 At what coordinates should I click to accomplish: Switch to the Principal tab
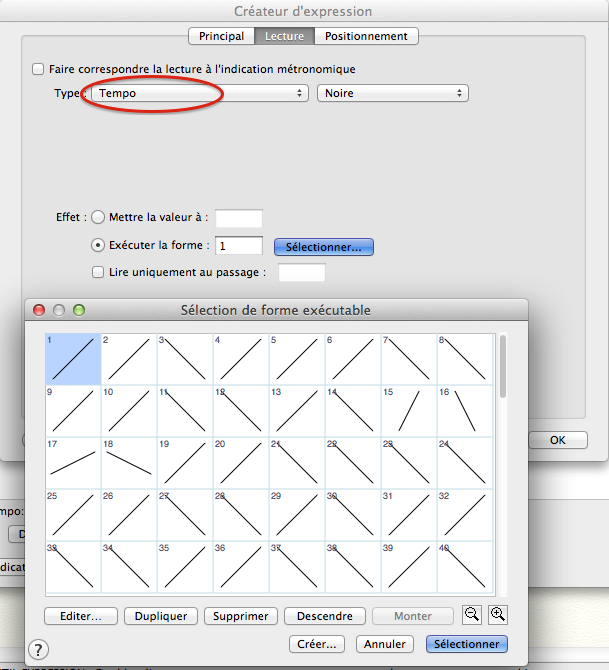[221, 36]
